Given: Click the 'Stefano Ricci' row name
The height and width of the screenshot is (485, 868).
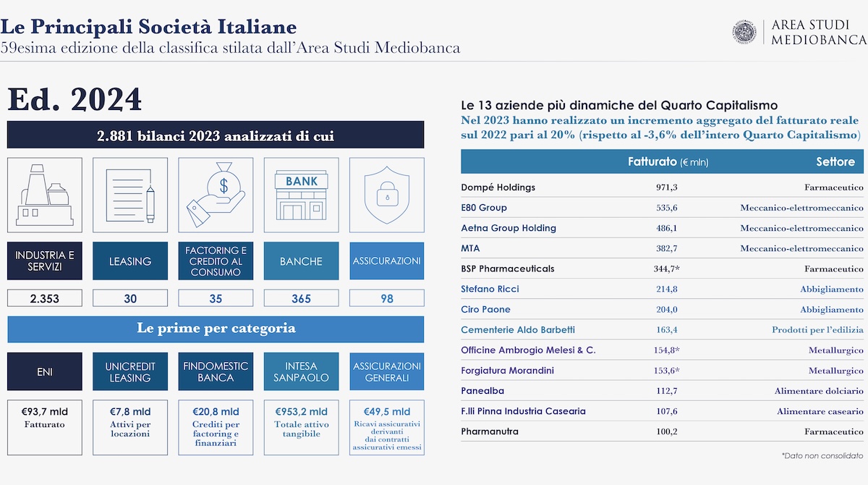Looking at the screenshot, I should pyautogui.click(x=490, y=289).
